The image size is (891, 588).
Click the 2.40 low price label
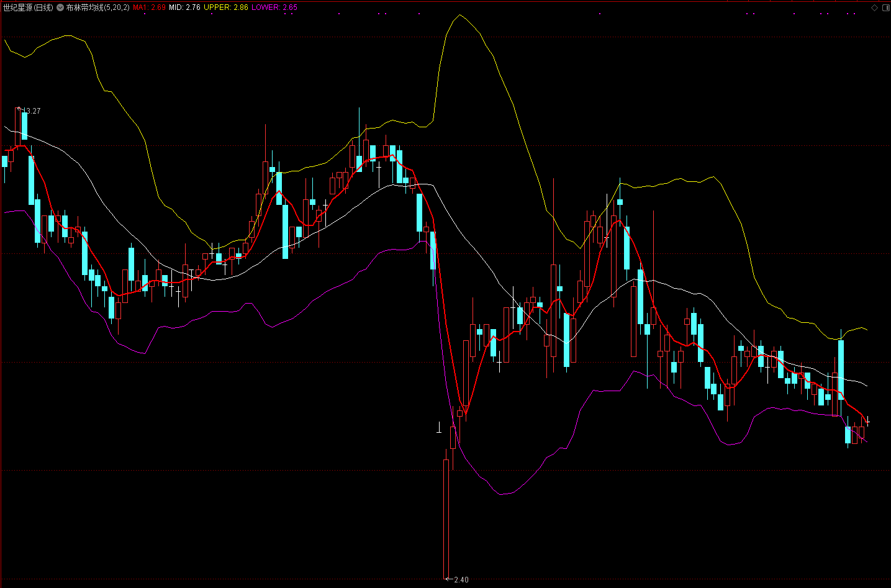461,580
